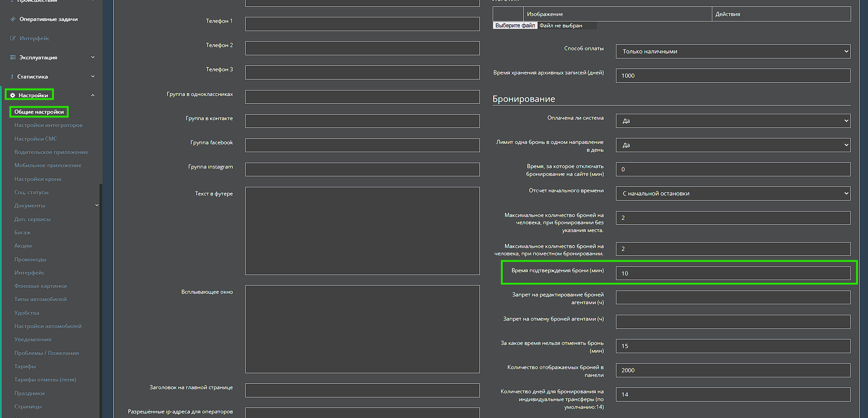Expand the Эксплуатация menu chevron
The height and width of the screenshot is (418, 868).
(x=93, y=58)
